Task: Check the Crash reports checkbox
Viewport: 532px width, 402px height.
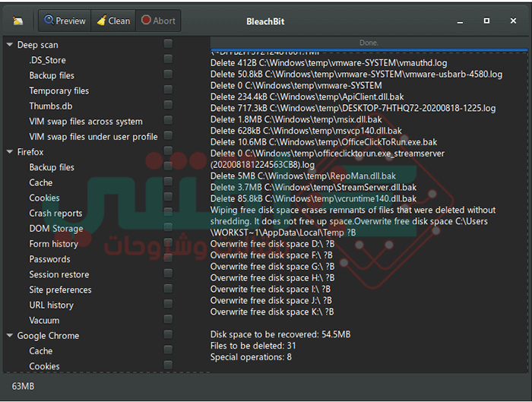Action: (x=168, y=212)
